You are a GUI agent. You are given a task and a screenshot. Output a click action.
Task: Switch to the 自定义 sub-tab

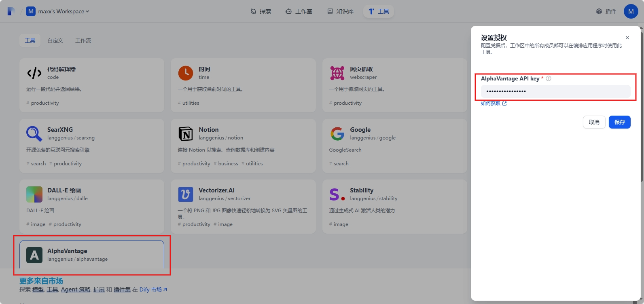click(x=55, y=40)
